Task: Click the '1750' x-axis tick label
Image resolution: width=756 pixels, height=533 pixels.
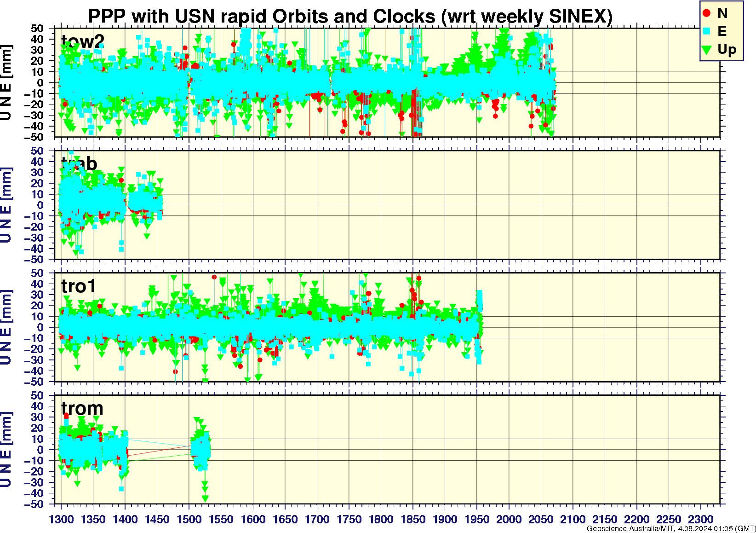Action: 349,519
